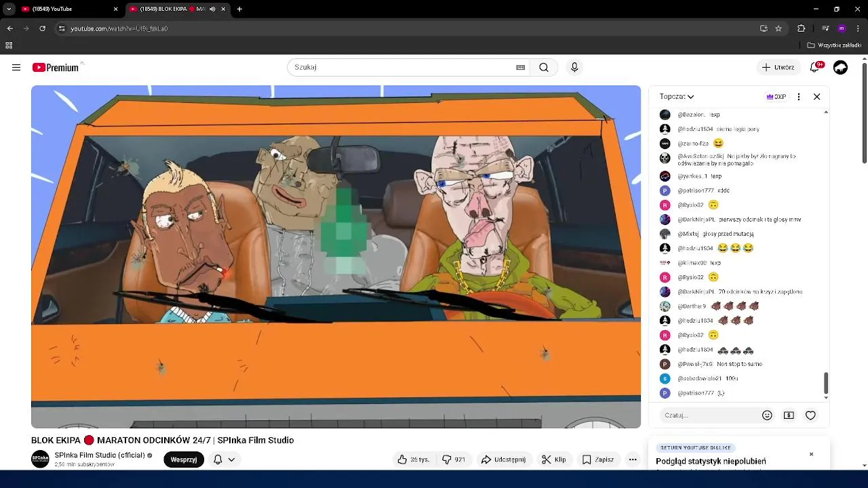Open the emoji picker in chat input
Image resolution: width=868 pixels, height=488 pixels.
tap(767, 415)
